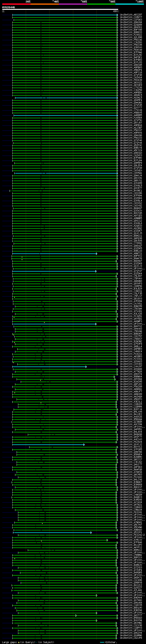Screen dimensions: 146x644
Task: Click the cyan alignment bar for UniRef100_Q53IP1
Action: click(x=53, y=533)
